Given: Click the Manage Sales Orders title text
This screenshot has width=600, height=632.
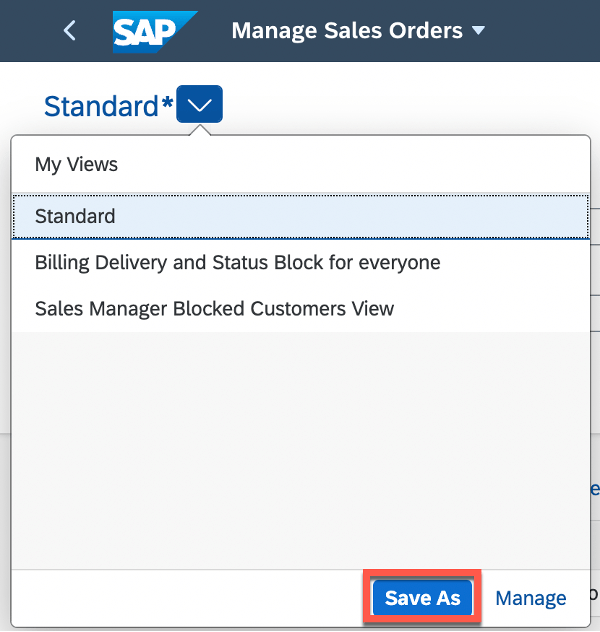Looking at the screenshot, I should (x=347, y=31).
